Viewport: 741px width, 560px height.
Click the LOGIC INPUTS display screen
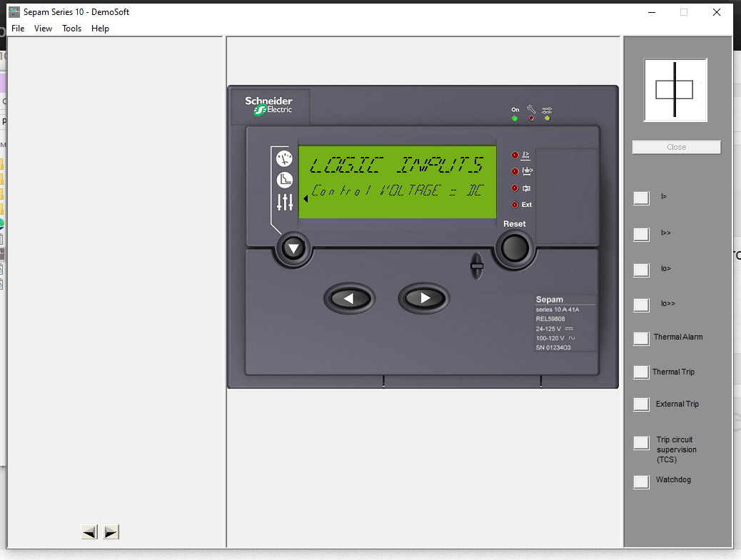398,182
